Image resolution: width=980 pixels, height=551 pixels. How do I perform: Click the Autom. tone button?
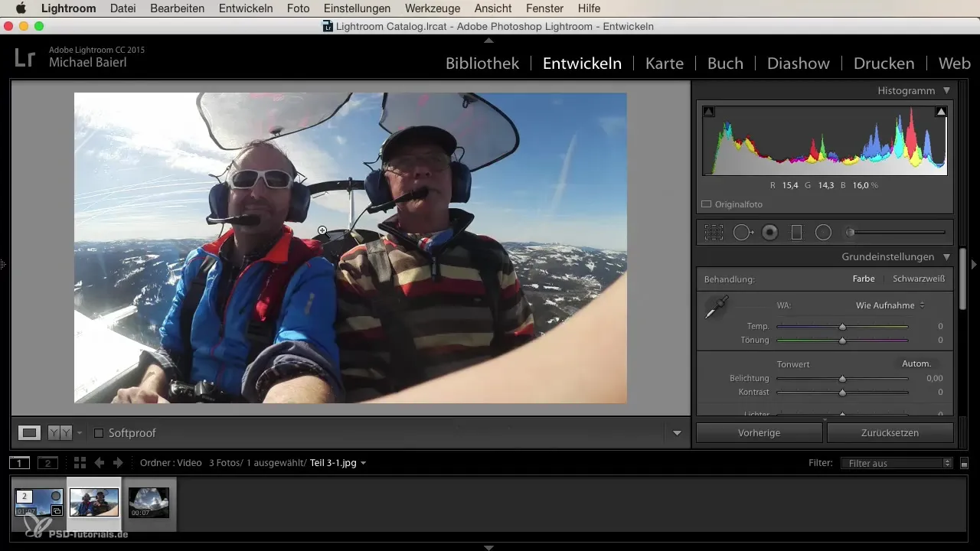point(916,364)
